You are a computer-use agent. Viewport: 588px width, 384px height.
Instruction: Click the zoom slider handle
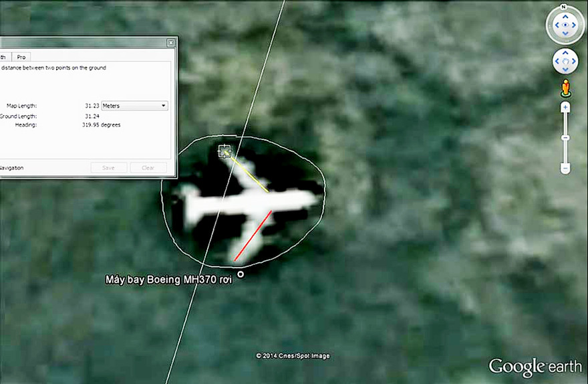click(x=565, y=138)
